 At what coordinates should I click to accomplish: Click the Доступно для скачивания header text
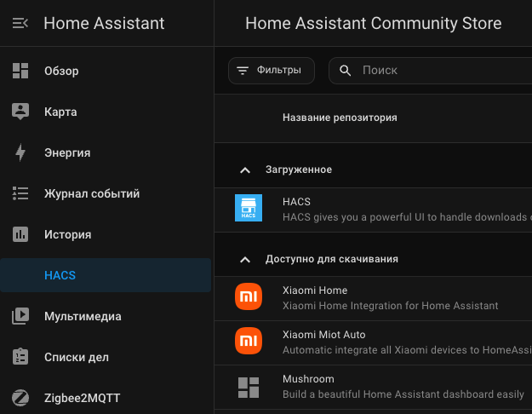(332, 259)
